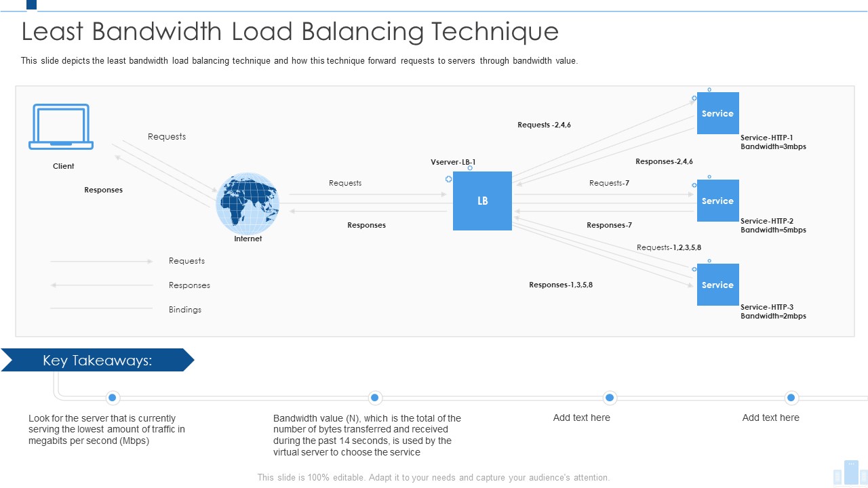Click the 'Bandwidth value (N)' takeaway text

click(x=367, y=435)
